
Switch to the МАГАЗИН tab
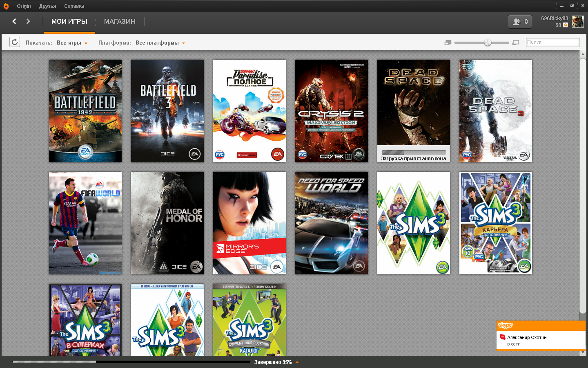[120, 22]
